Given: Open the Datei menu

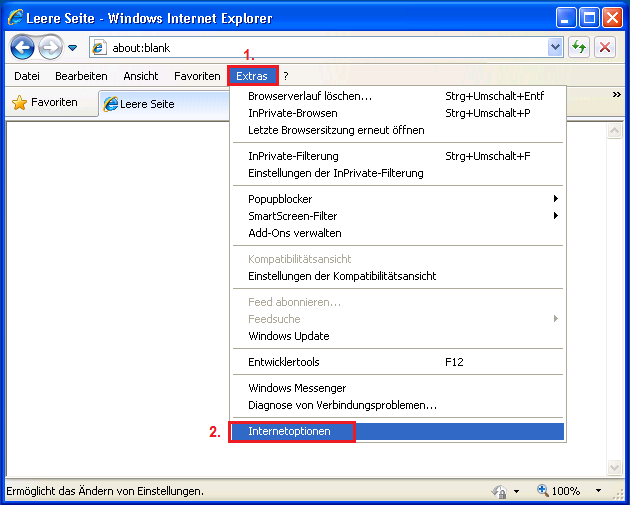Looking at the screenshot, I should click(x=27, y=76).
